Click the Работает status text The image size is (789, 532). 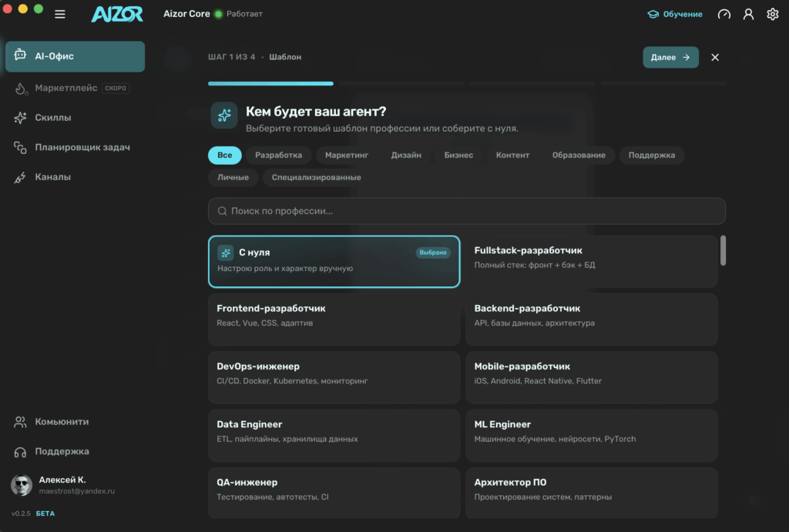coord(244,14)
